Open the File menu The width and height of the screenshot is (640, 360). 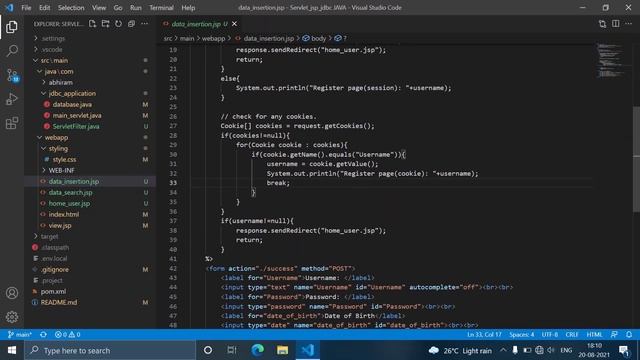tap(26, 8)
